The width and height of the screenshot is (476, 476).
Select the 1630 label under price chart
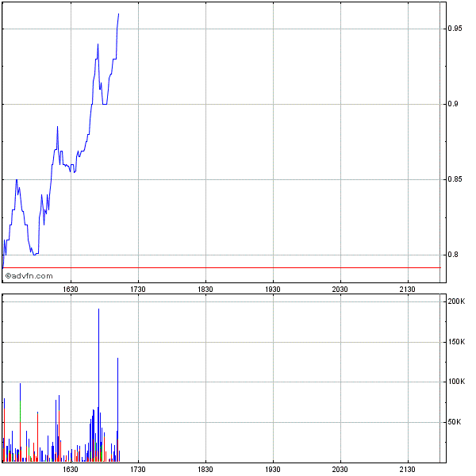click(x=71, y=290)
